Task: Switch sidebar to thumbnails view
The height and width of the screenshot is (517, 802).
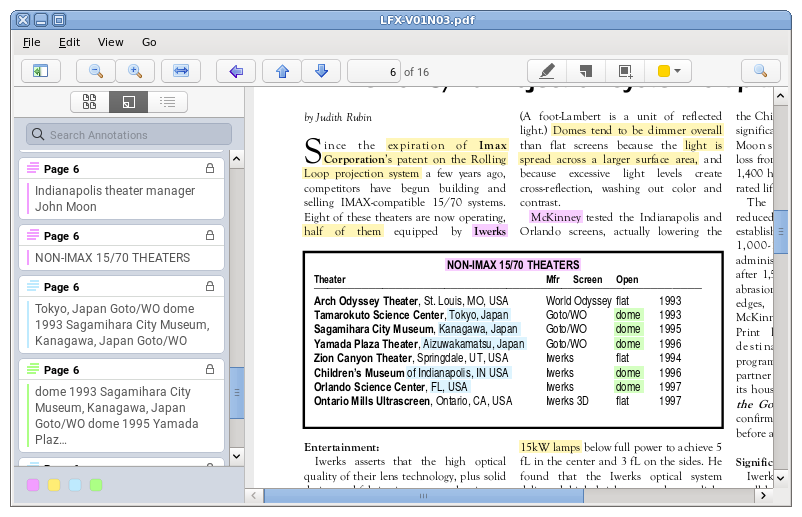Action: 89,101
